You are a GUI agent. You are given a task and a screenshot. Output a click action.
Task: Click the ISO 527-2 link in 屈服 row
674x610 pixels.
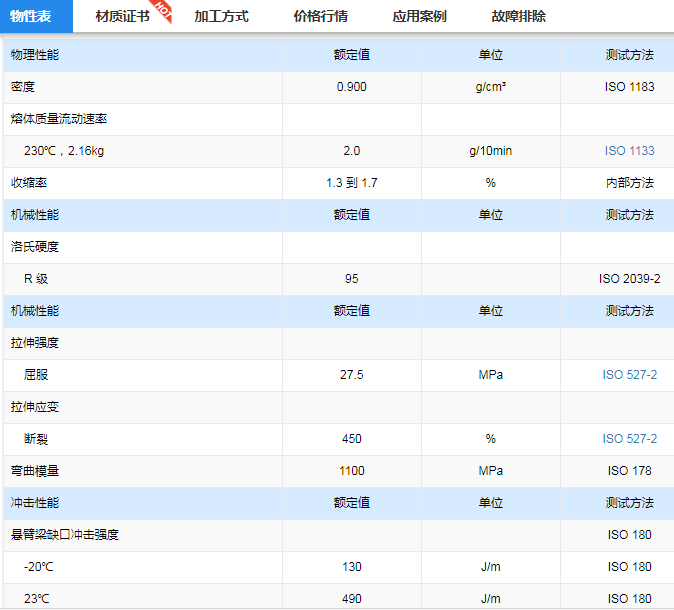coord(629,375)
